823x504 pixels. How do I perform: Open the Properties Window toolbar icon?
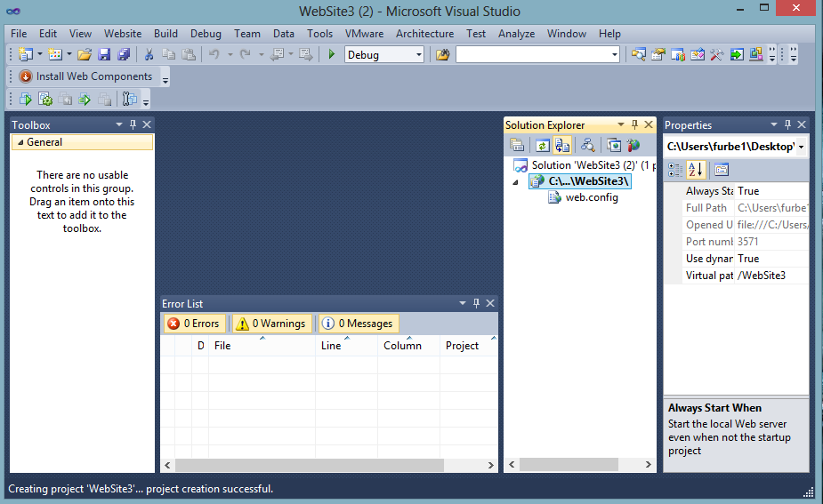click(x=658, y=54)
